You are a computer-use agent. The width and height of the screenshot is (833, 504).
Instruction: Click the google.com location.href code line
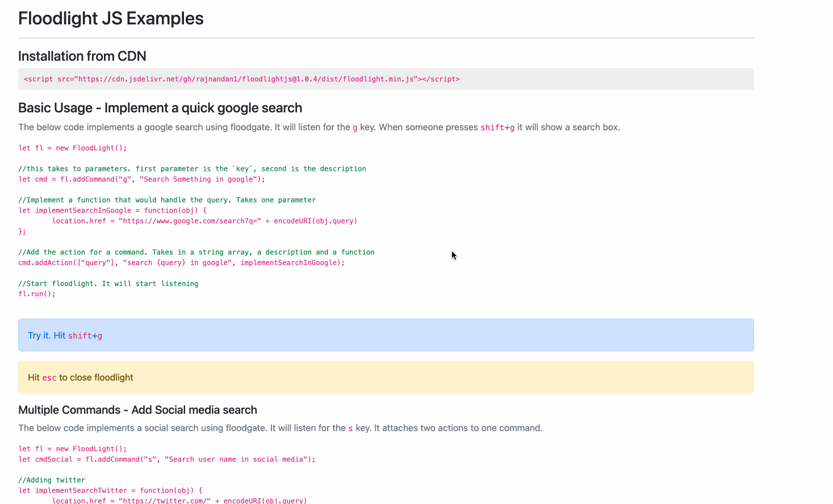(x=204, y=221)
